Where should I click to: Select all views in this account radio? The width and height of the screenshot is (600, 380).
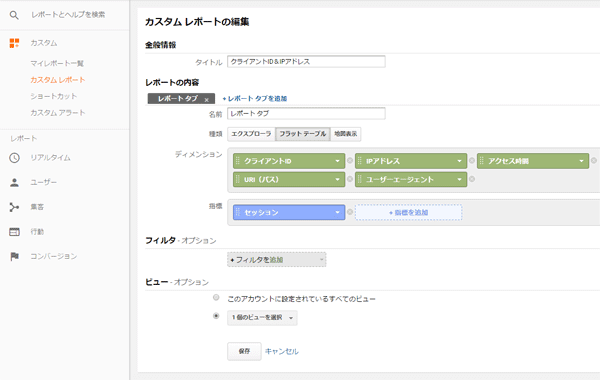pyautogui.click(x=216, y=297)
